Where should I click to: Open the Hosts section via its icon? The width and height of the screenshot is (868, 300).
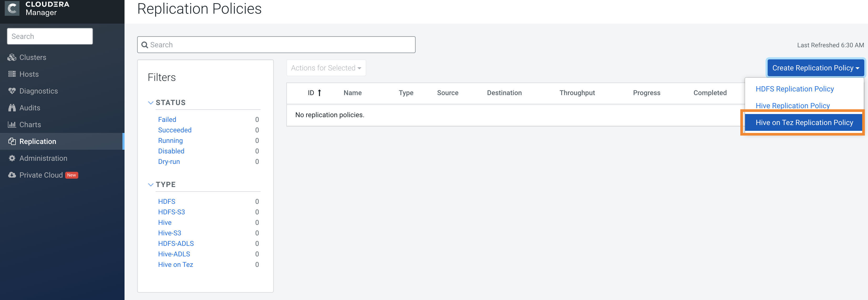[12, 74]
